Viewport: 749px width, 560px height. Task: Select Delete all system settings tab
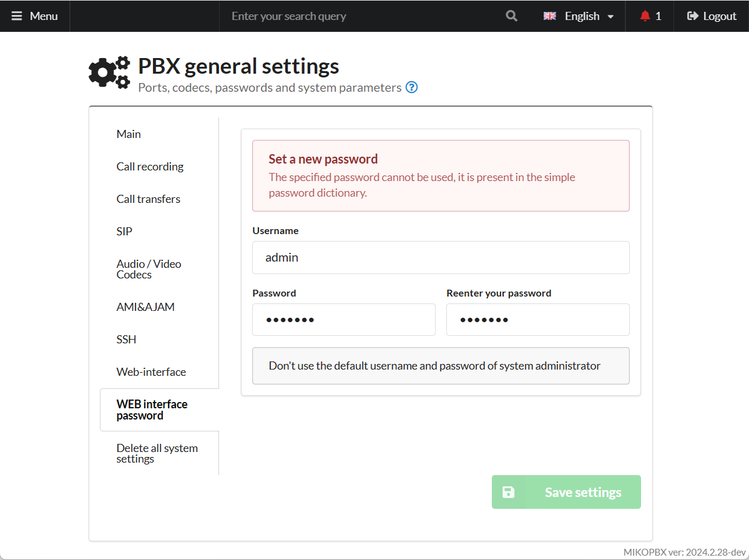click(157, 453)
